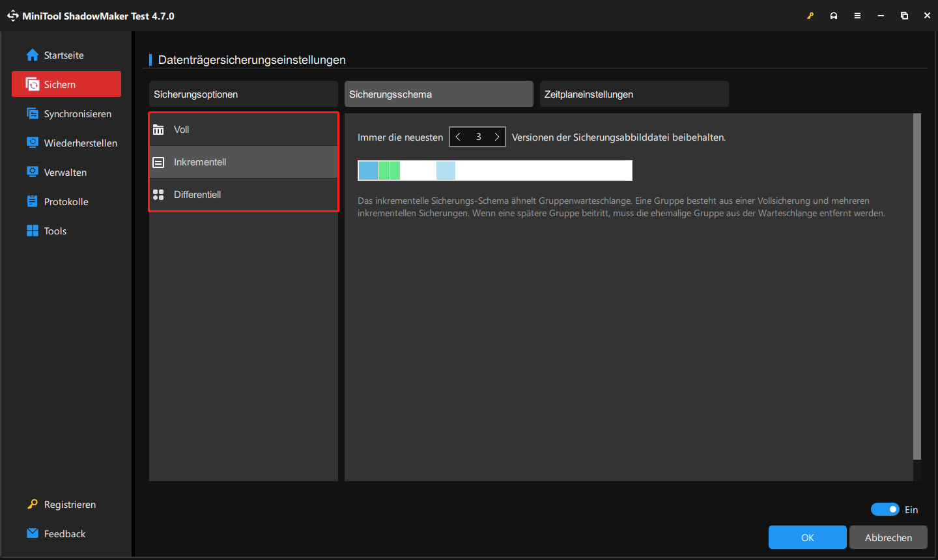Click the version number field showing 3
The height and width of the screenshot is (560, 938).
478,137
